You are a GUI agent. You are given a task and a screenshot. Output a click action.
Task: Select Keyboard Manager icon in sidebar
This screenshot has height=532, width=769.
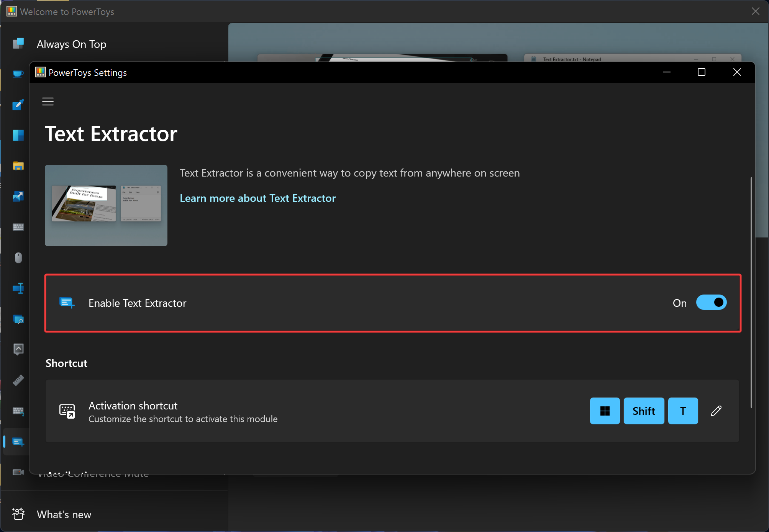(x=18, y=227)
